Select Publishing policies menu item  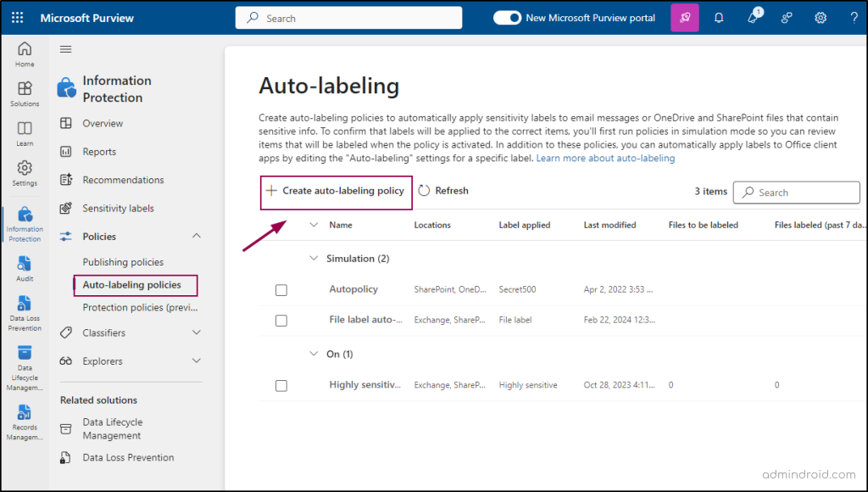tap(123, 262)
